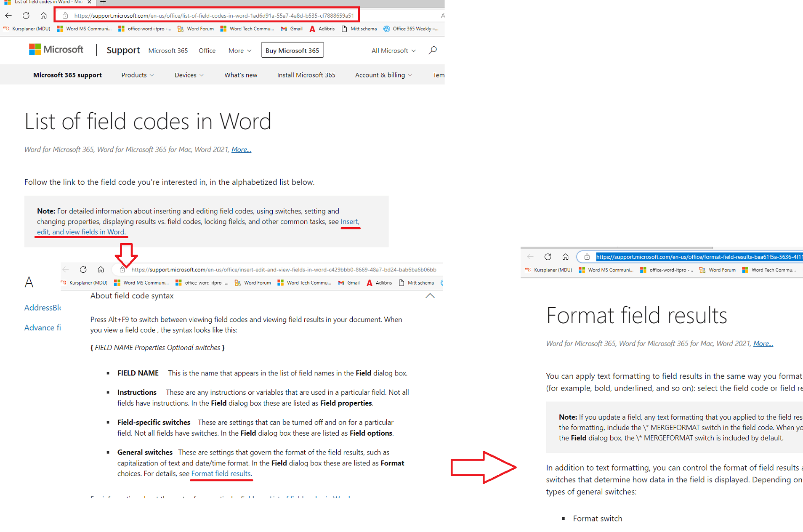Expand the All Microsoft dropdown

394,51
